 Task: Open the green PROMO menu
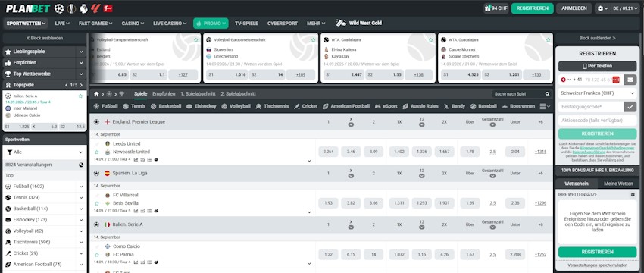[211, 24]
